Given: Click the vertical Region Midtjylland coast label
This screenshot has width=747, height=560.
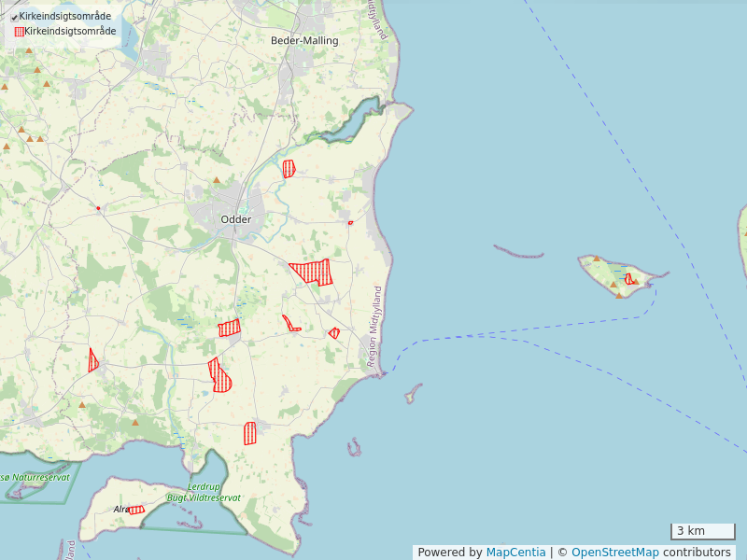Looking at the screenshot, I should (377, 325).
